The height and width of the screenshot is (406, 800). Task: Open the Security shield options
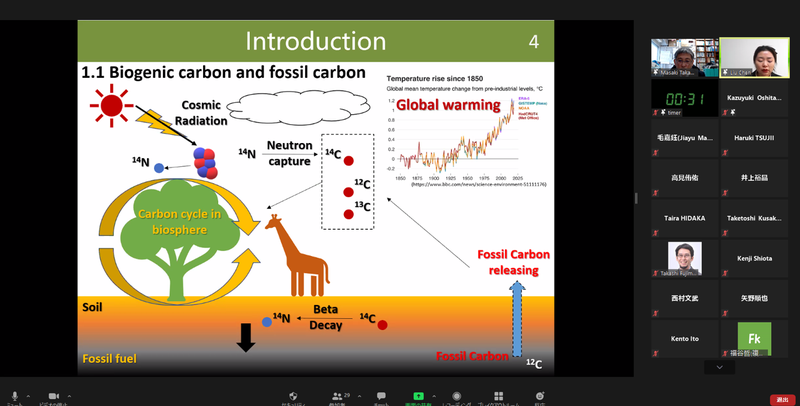tap(293, 397)
